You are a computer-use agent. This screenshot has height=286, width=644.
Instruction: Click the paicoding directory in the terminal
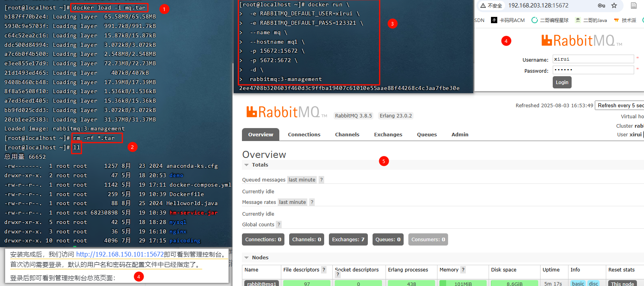(x=185, y=240)
